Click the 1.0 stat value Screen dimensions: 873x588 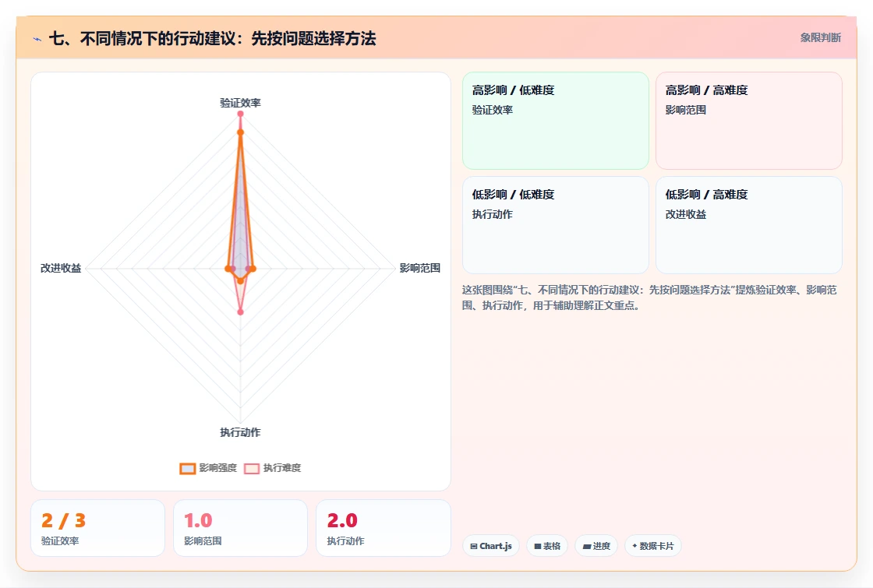click(198, 521)
